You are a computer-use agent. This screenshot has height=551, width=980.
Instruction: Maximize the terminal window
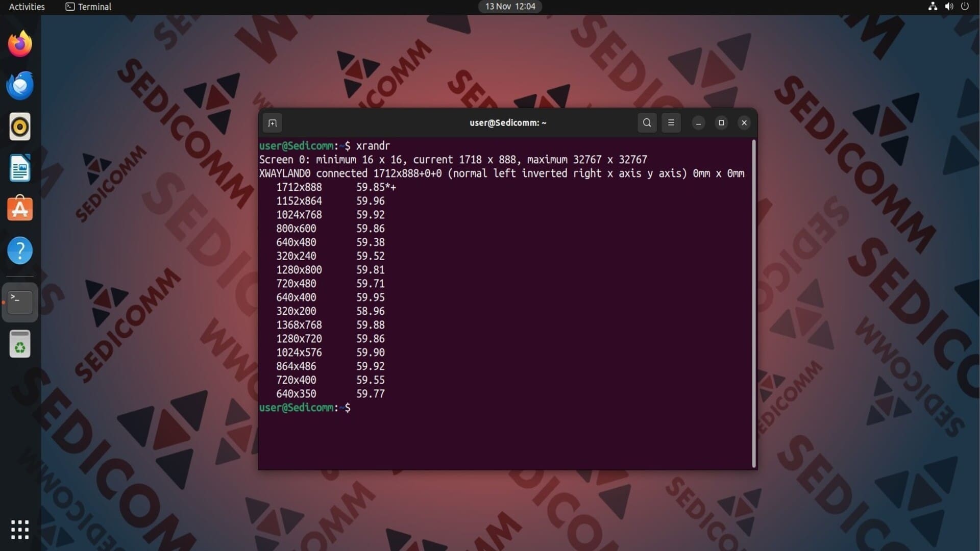(x=721, y=123)
